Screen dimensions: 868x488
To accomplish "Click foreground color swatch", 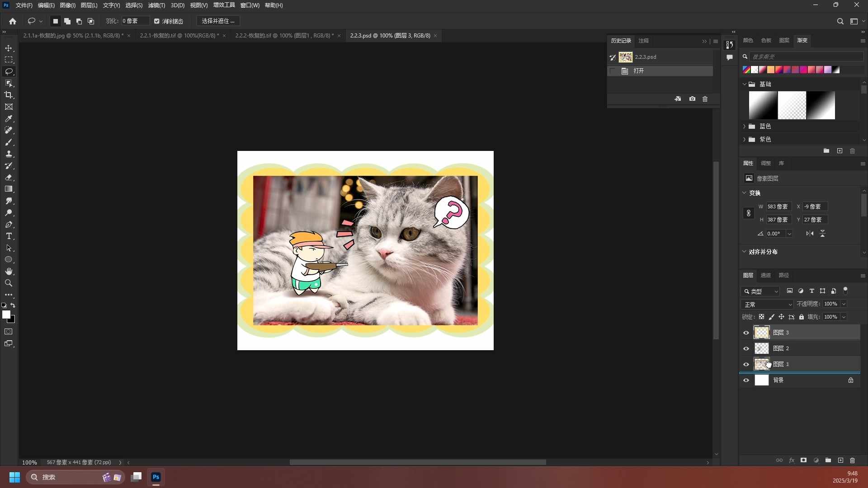I will tap(6, 314).
